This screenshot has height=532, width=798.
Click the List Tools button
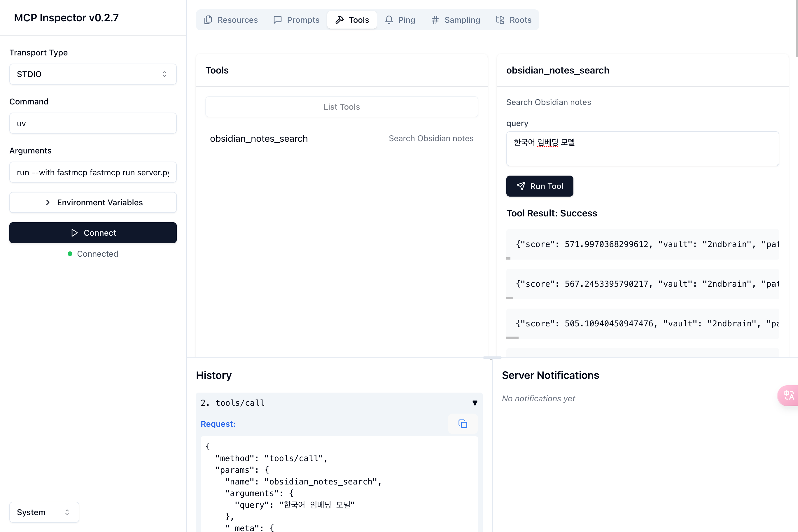342,107
